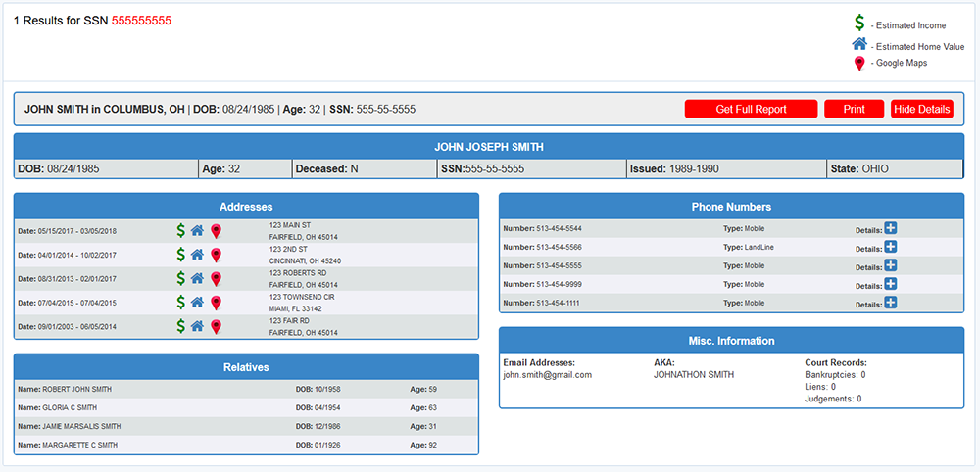Print this search result
The width and height of the screenshot is (980, 472).
point(855,110)
